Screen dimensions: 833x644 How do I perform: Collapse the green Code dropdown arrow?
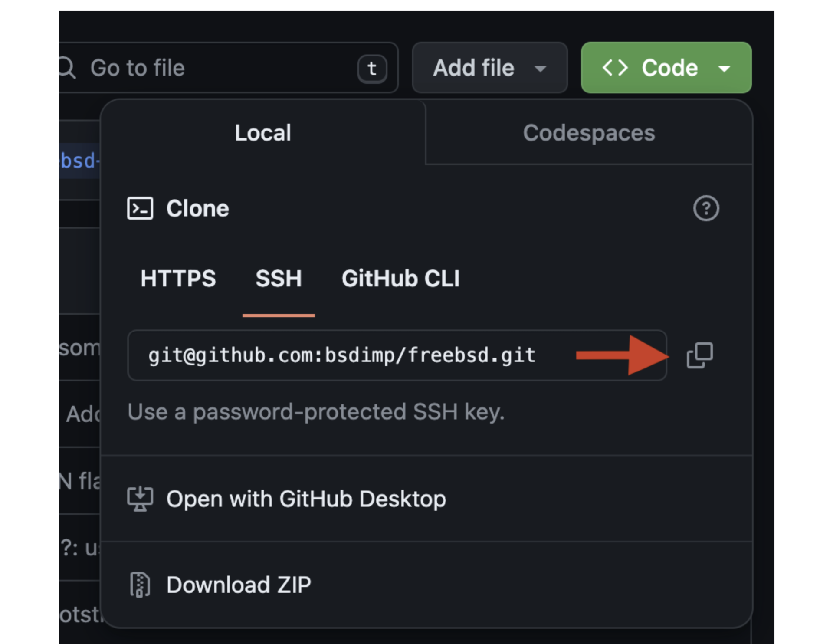(x=724, y=69)
